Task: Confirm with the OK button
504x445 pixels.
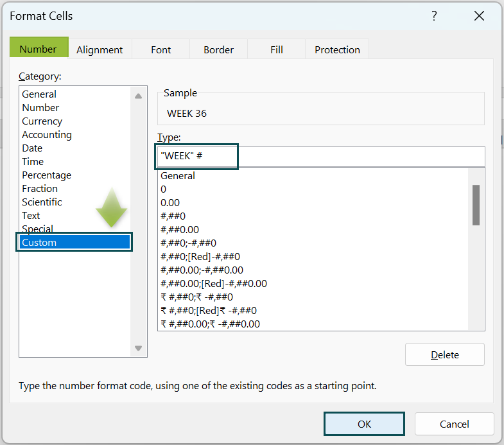Action: (364, 424)
